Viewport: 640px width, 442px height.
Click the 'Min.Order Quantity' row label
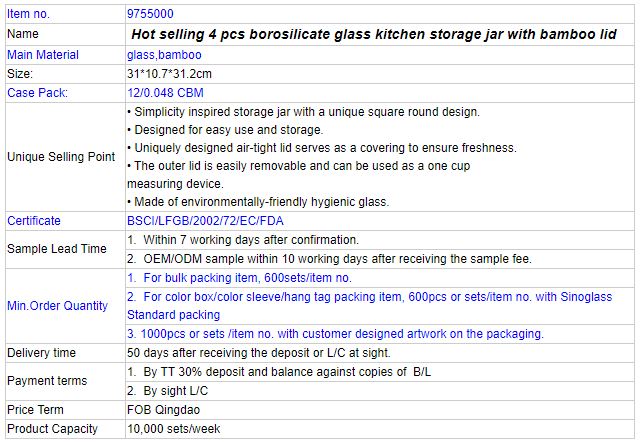pyautogui.click(x=58, y=306)
